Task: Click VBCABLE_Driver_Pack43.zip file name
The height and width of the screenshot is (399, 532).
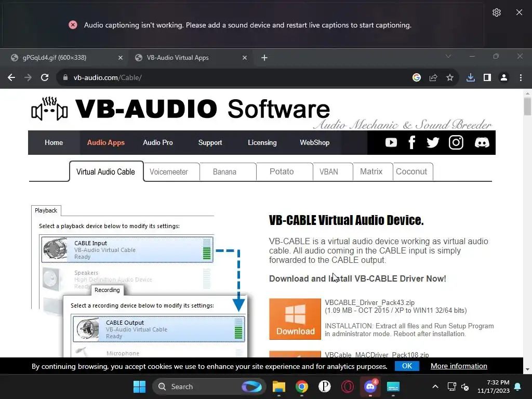Action: coord(369,302)
